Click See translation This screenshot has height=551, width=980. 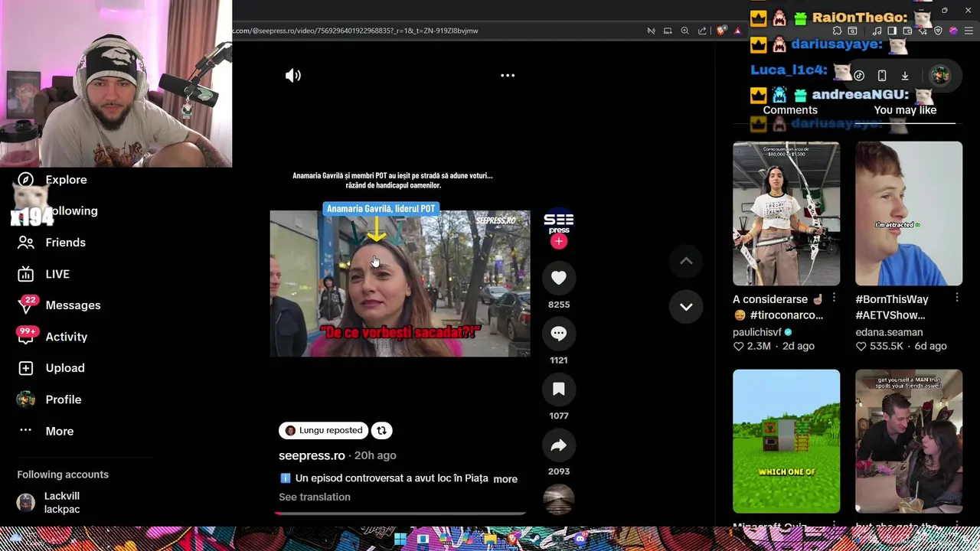tap(315, 497)
